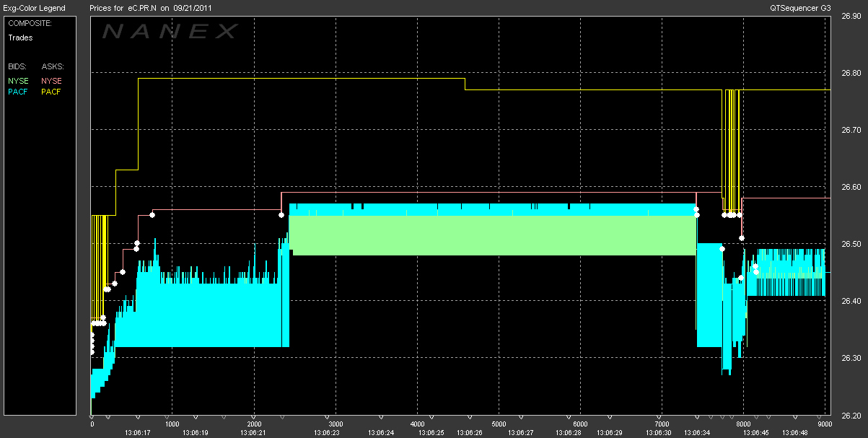Select the ASKS: legend column heading
The height and width of the screenshot is (438, 868).
(x=53, y=66)
